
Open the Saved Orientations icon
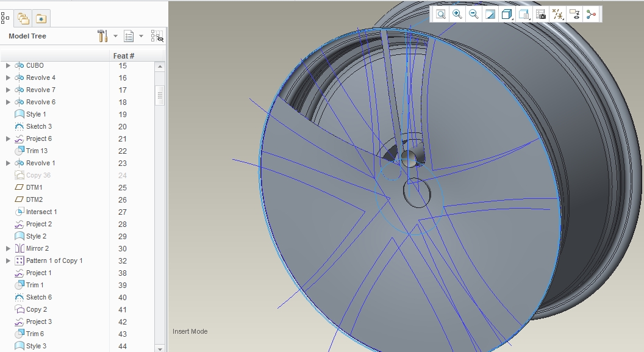524,15
